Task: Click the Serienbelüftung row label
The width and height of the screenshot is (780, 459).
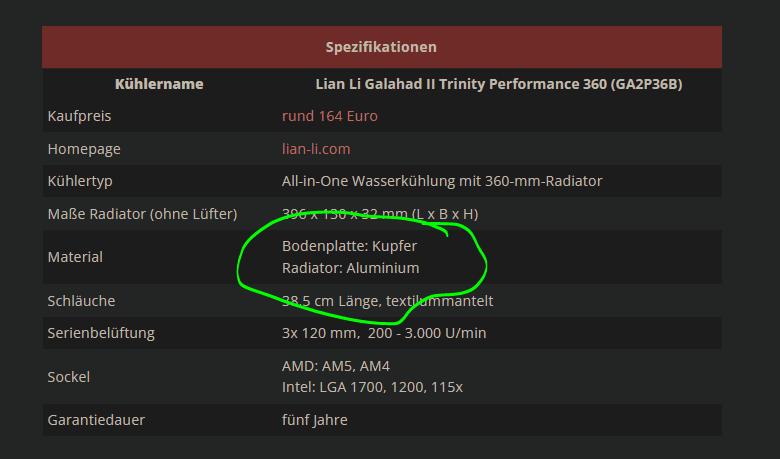Action: pos(101,333)
